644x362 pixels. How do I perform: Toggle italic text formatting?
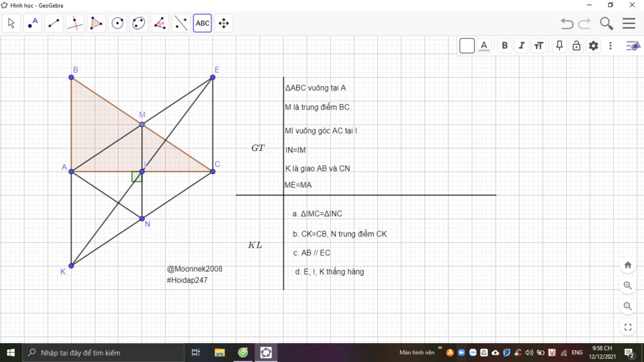click(521, 45)
